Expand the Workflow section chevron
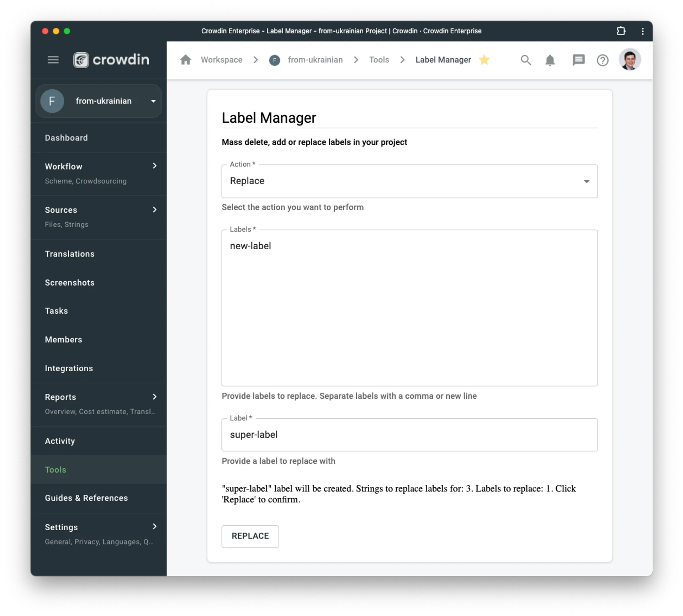Viewport: 683px width, 616px height. (x=154, y=166)
